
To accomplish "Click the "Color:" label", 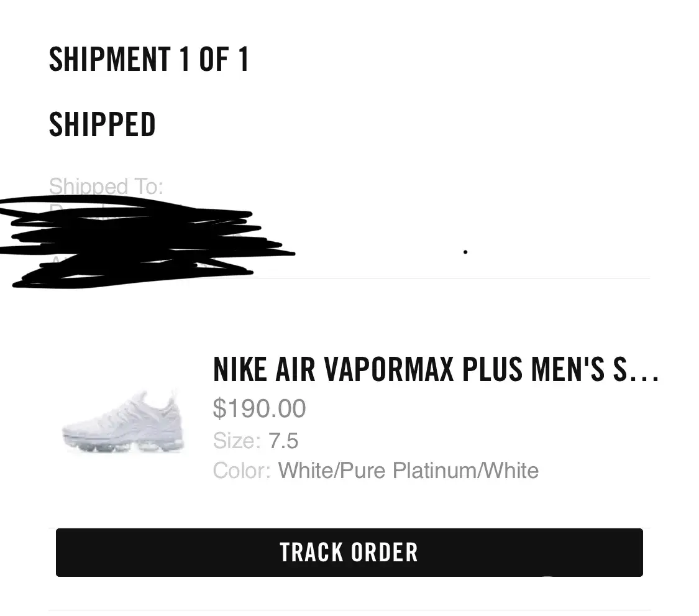I will [242, 471].
